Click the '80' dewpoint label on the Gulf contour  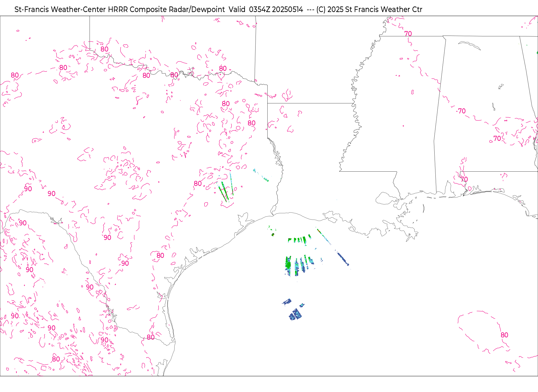point(504,335)
